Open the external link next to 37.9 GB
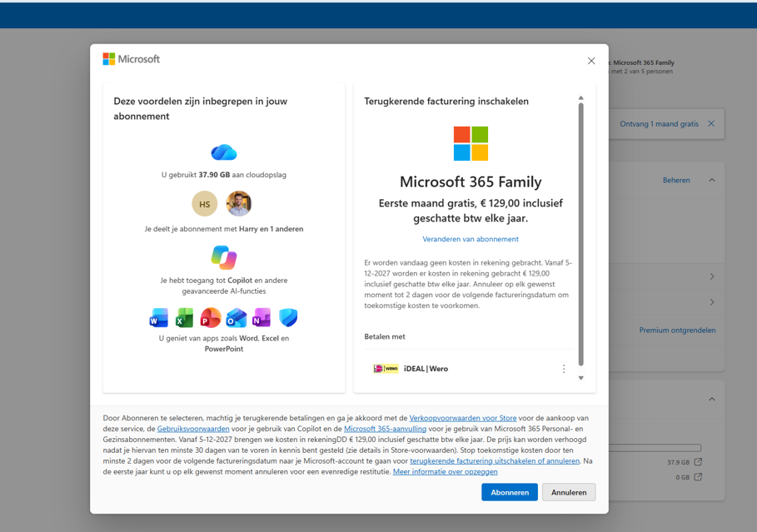The width and height of the screenshot is (757, 532). point(698,462)
